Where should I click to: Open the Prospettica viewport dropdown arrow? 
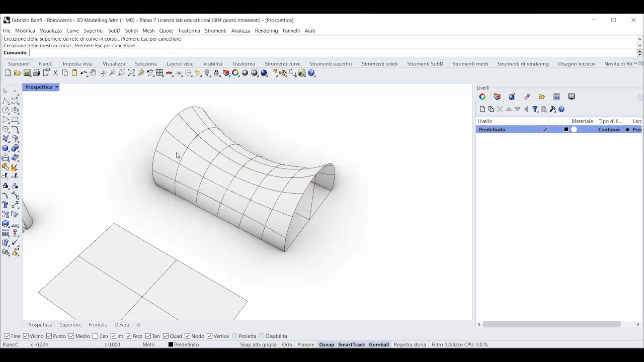57,87
